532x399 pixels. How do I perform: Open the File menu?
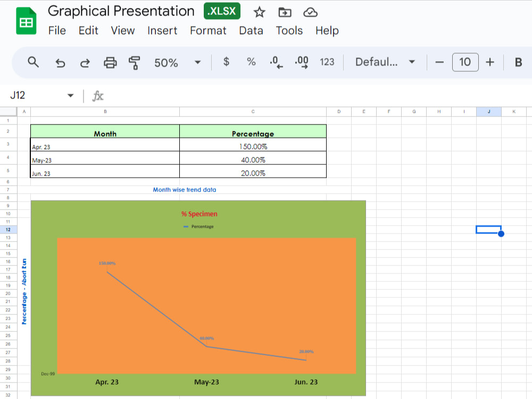click(57, 30)
